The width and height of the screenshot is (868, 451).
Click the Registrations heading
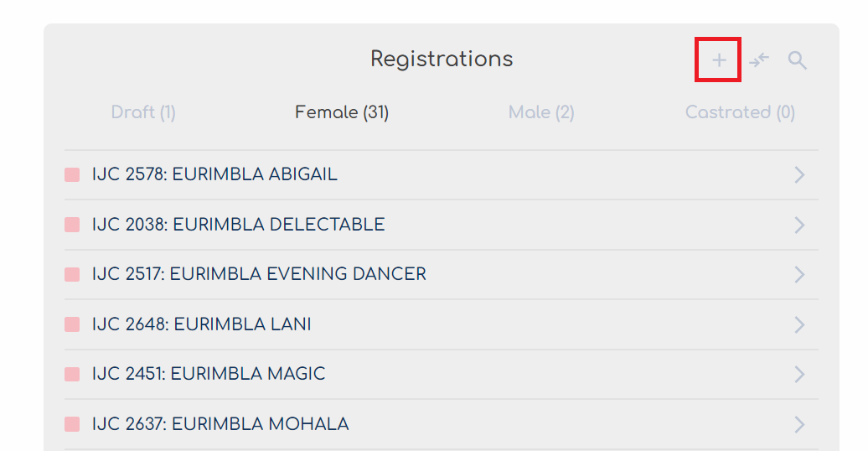pos(442,60)
